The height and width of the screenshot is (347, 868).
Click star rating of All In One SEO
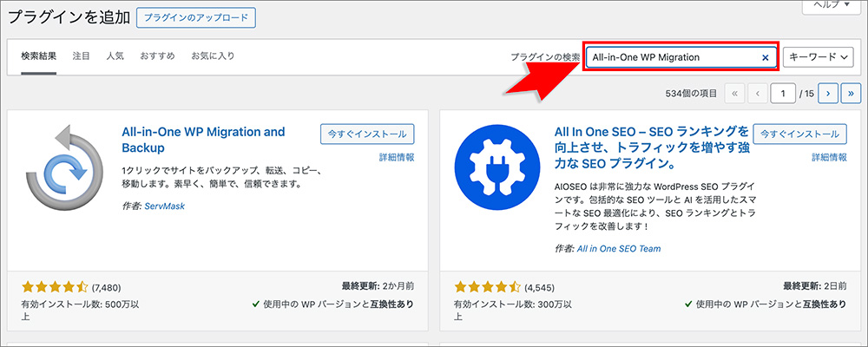point(488,286)
